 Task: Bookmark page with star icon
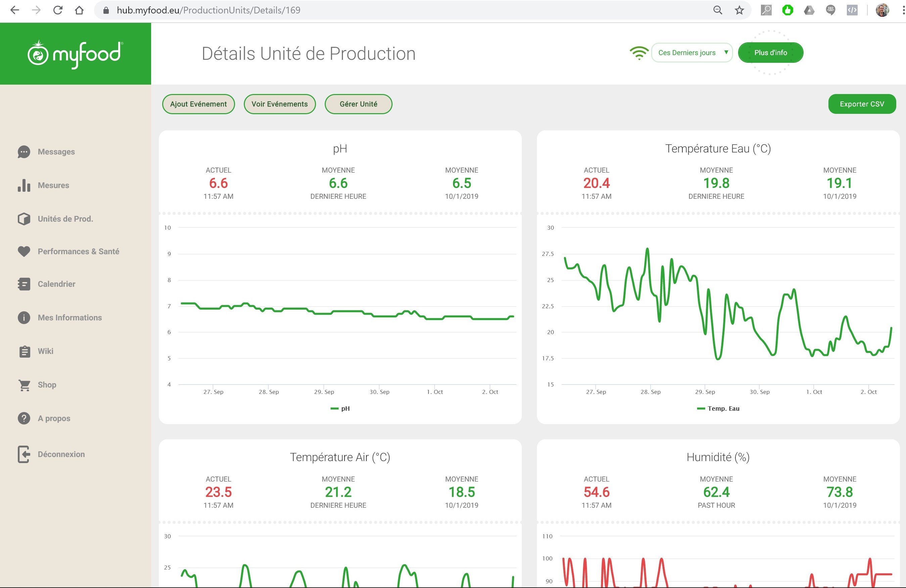coord(739,10)
